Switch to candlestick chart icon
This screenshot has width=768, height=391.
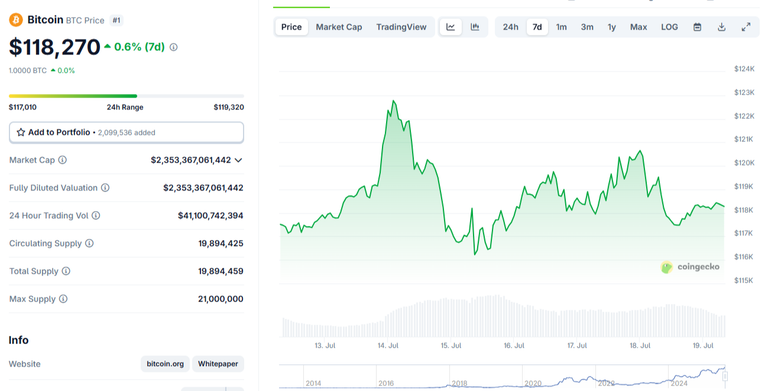[x=475, y=27]
